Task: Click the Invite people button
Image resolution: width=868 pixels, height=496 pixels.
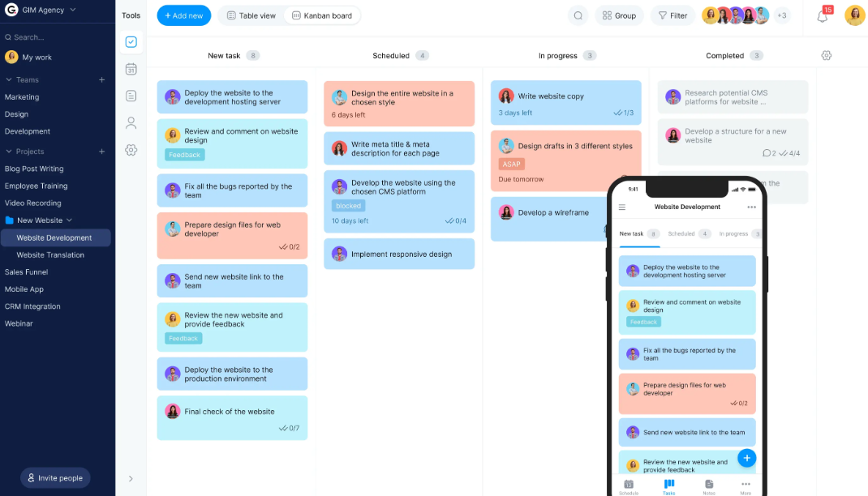Action: [x=55, y=477]
